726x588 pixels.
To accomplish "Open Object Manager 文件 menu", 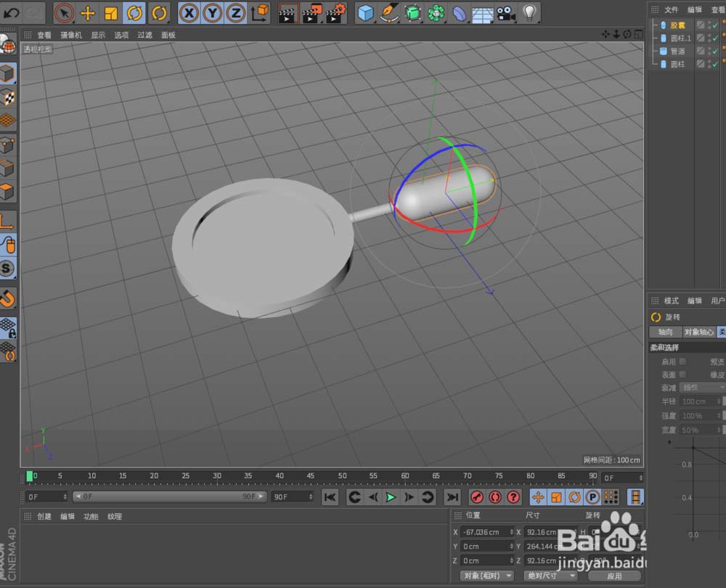I will [x=671, y=9].
